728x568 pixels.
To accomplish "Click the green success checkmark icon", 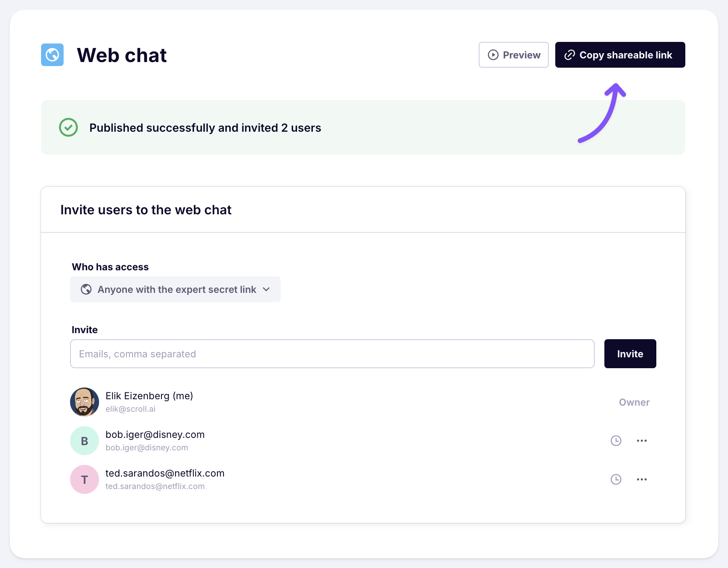I will pyautogui.click(x=68, y=127).
